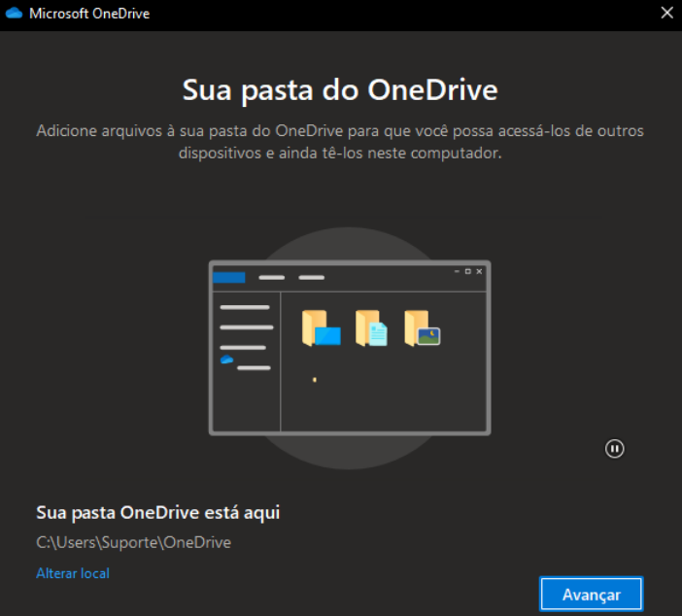Image resolution: width=682 pixels, height=616 pixels.
Task: Click the small yellow dot below the folders
Action: pos(314,379)
